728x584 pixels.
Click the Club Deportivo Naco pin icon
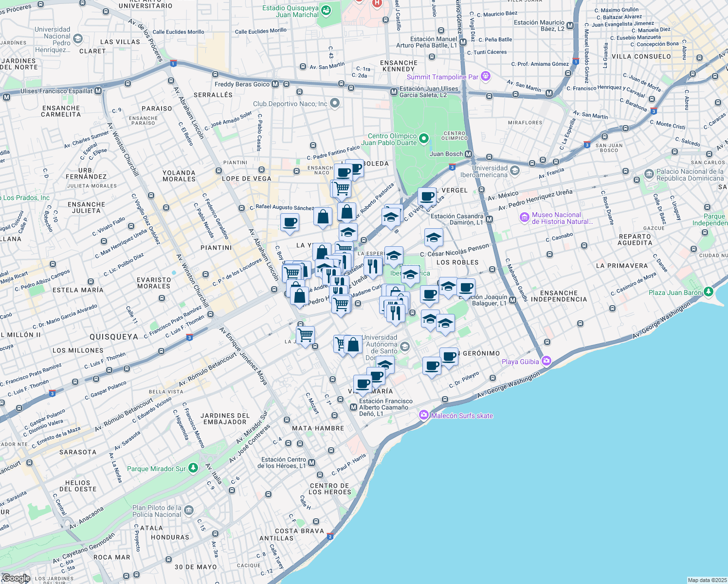click(334, 103)
